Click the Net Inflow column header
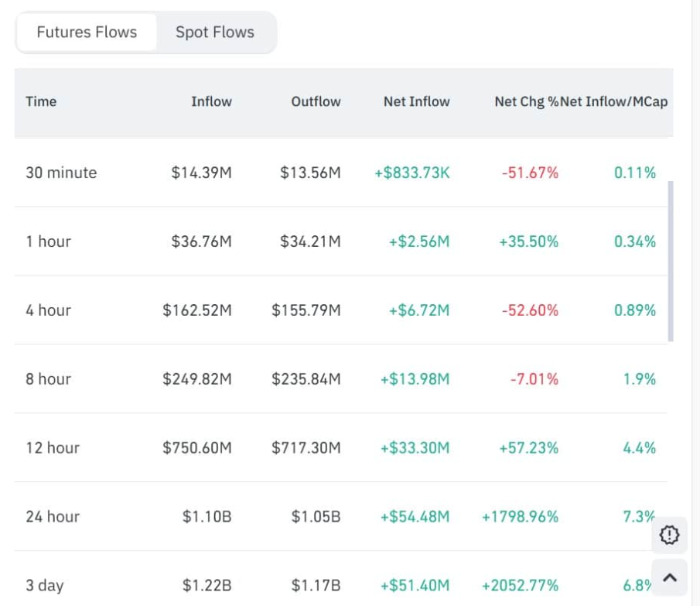The width and height of the screenshot is (700, 606). (x=416, y=101)
